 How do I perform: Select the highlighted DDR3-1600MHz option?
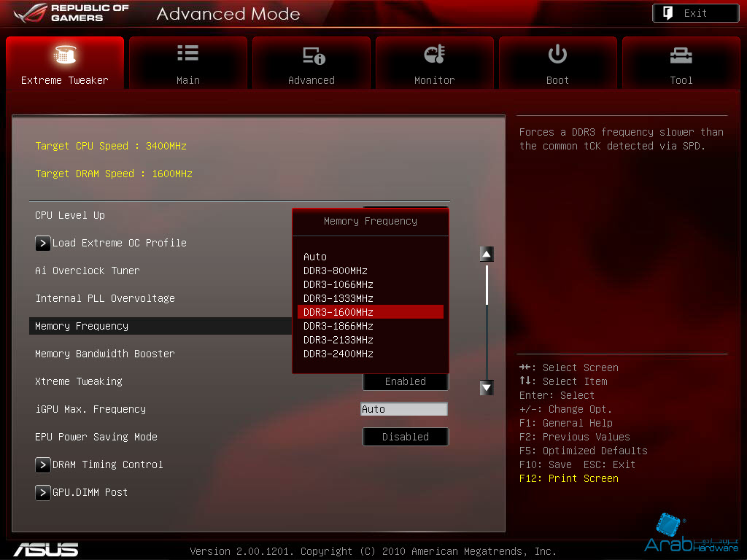(x=370, y=312)
